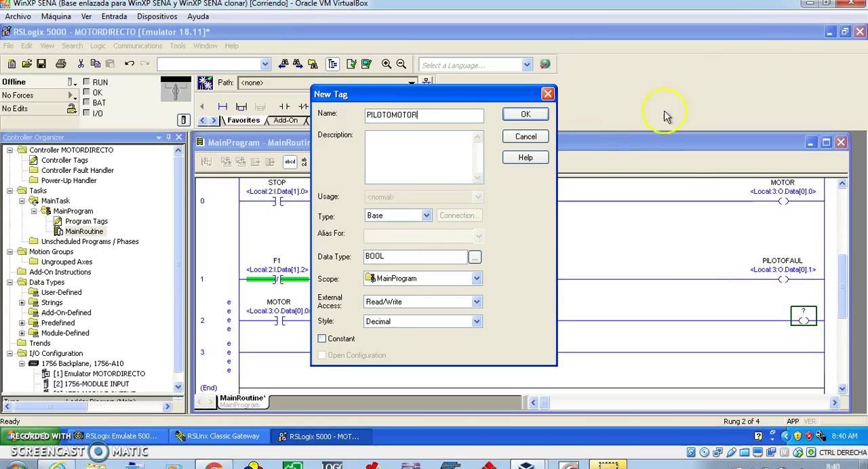
Task: Open a project with the Open folder icon
Action: [26, 64]
